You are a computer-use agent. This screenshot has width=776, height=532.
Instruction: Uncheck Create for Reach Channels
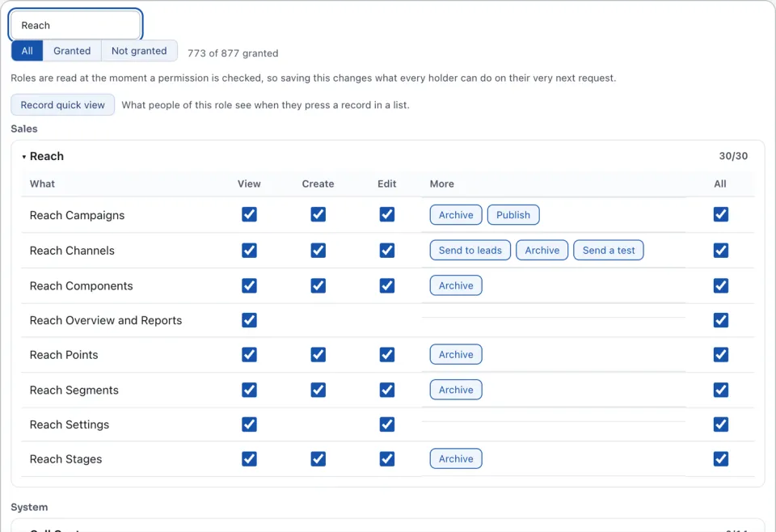[318, 250]
